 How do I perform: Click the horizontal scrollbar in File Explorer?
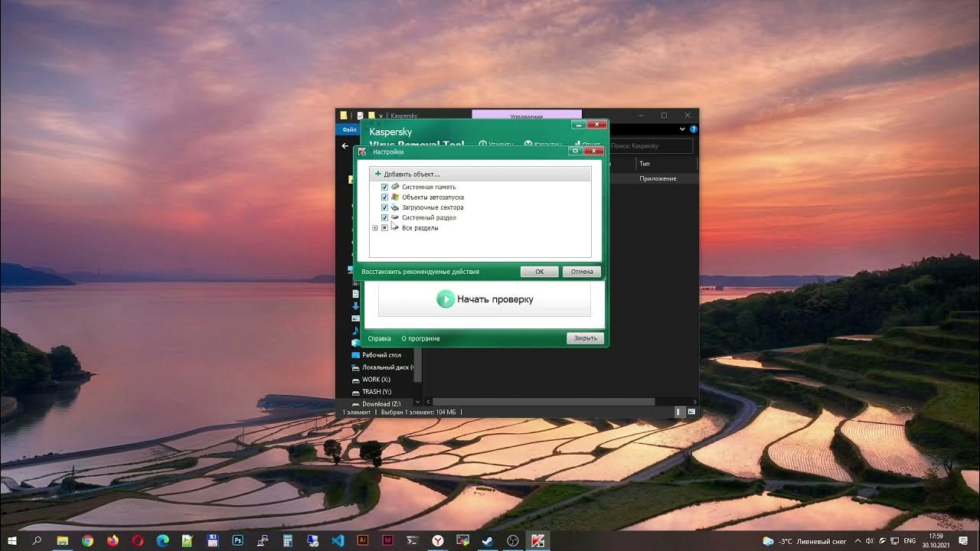click(x=544, y=401)
